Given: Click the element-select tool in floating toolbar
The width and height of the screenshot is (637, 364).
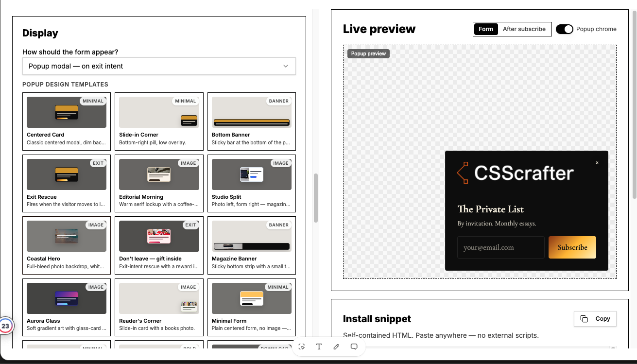Looking at the screenshot, I should [x=302, y=347].
